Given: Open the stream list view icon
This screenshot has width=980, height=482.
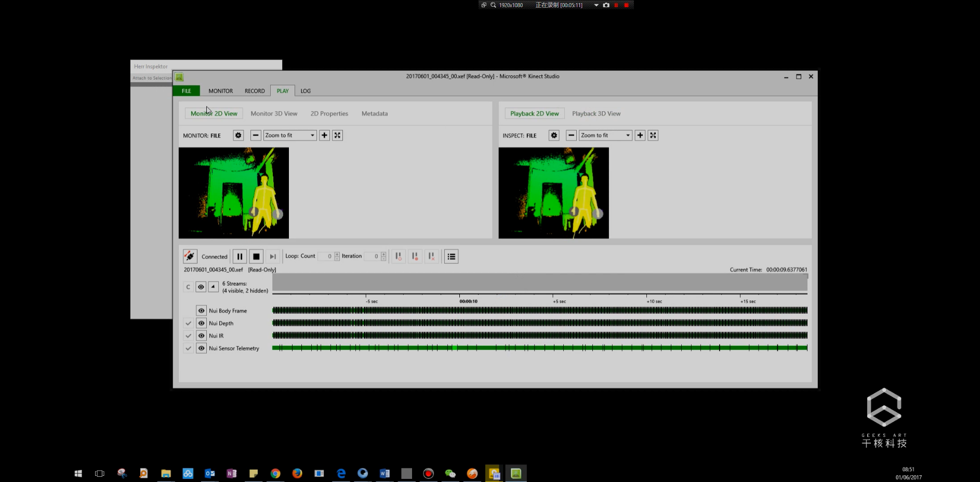Looking at the screenshot, I should 452,256.
